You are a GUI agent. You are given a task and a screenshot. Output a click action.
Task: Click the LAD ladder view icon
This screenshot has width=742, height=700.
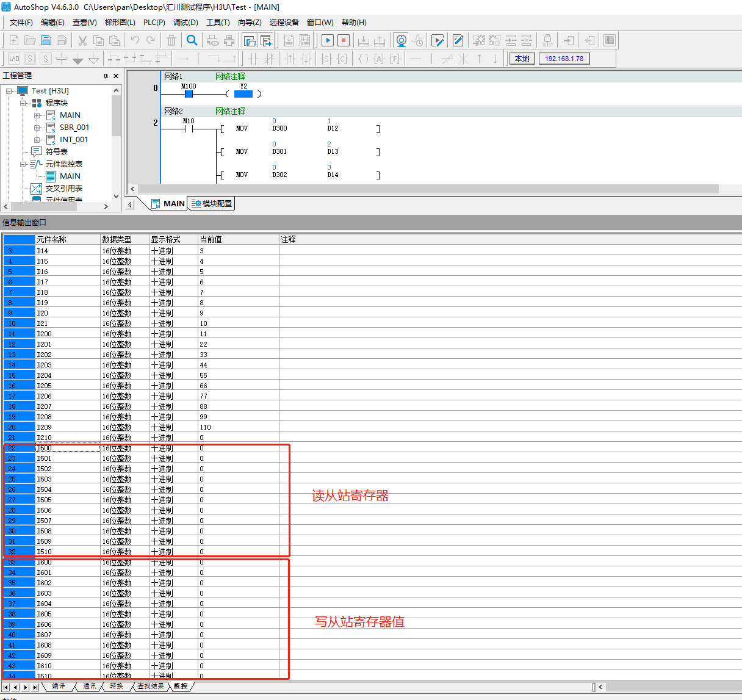pos(14,59)
